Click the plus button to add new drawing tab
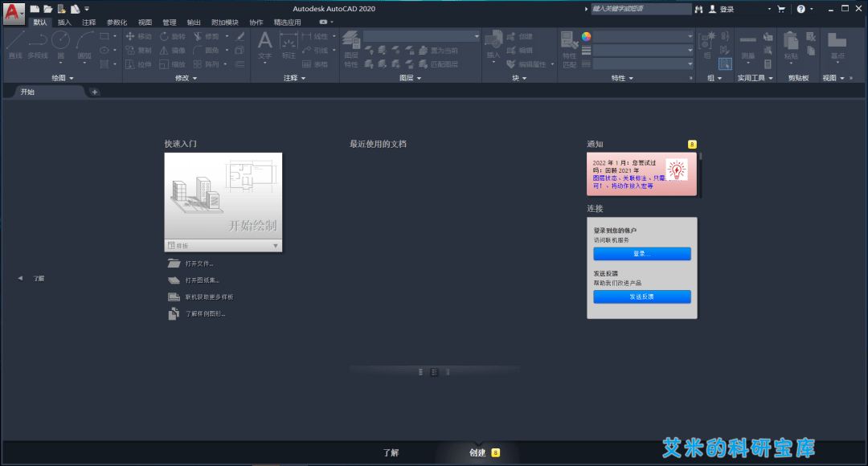The width and height of the screenshot is (868, 466). pyautogui.click(x=95, y=92)
